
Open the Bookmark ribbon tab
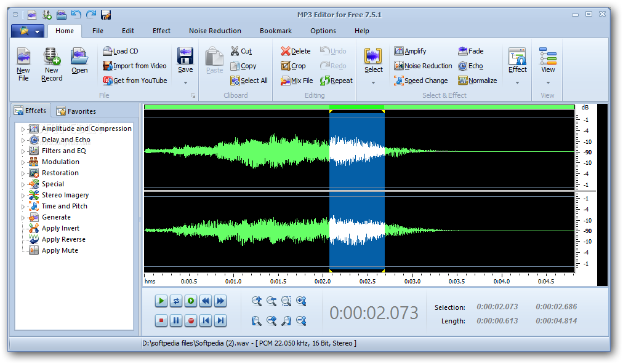pos(276,31)
